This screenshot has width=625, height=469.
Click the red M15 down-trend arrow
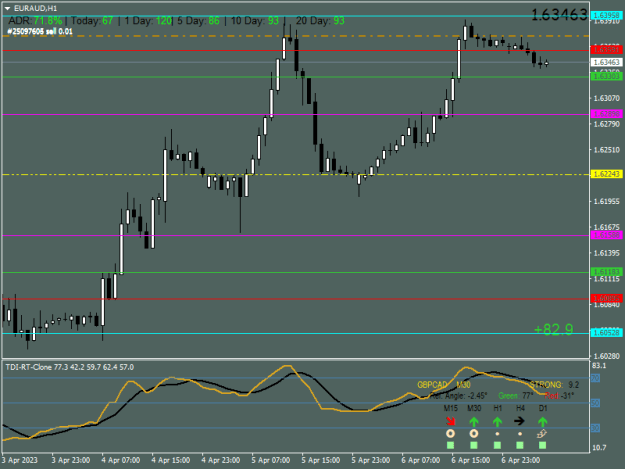click(450, 421)
